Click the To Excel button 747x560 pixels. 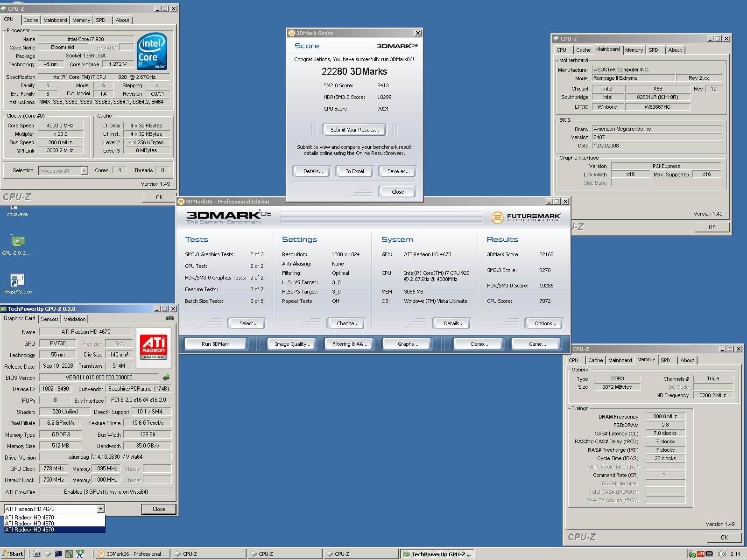355,171
